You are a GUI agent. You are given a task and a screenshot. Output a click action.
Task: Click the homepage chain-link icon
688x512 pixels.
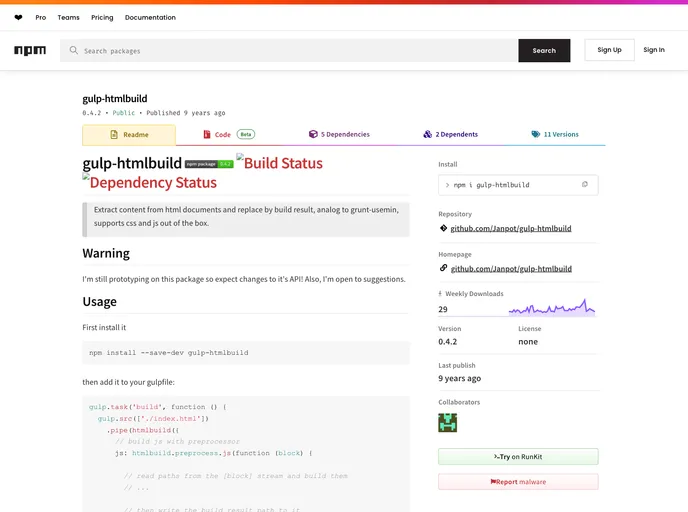pos(443,268)
